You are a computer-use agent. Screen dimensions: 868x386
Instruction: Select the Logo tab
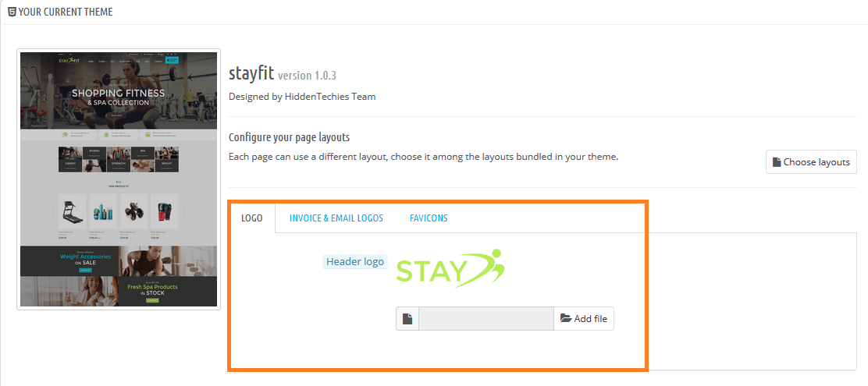(x=251, y=218)
